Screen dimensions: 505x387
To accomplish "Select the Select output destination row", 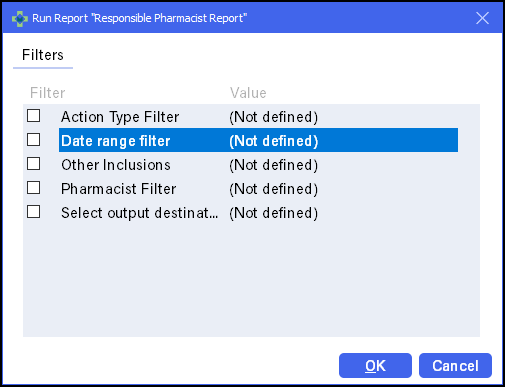I will [x=258, y=213].
